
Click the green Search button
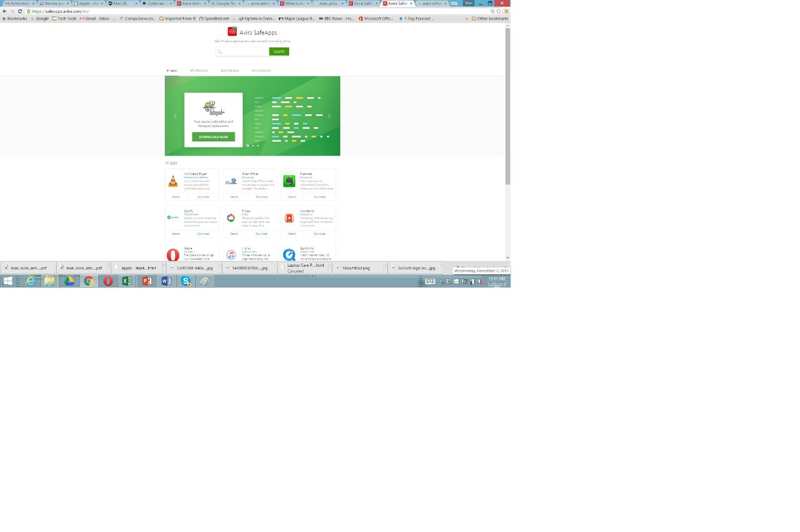279,52
